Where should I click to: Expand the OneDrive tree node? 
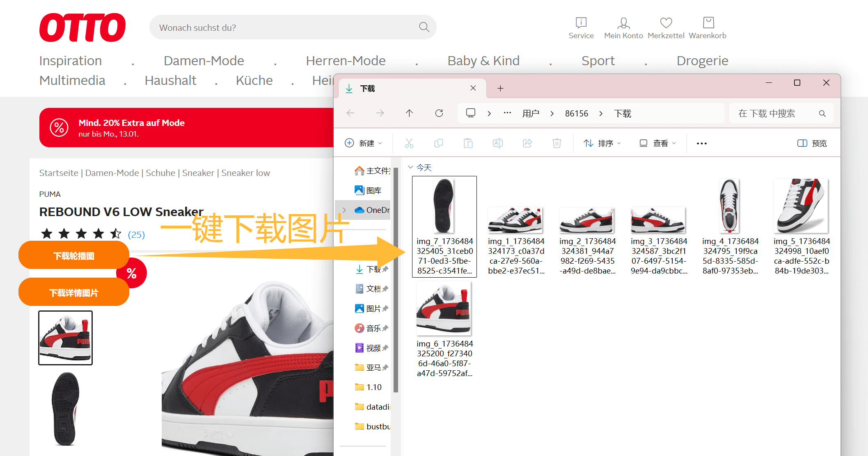pyautogui.click(x=344, y=210)
